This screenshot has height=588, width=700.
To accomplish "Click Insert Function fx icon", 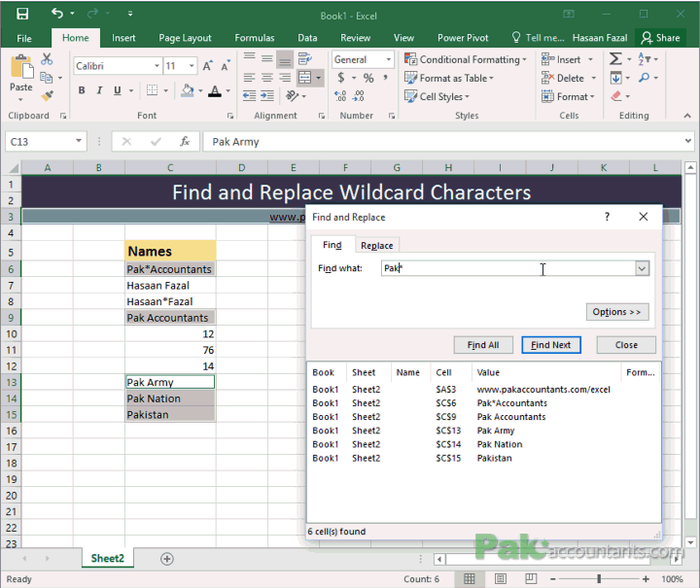I will (x=185, y=142).
